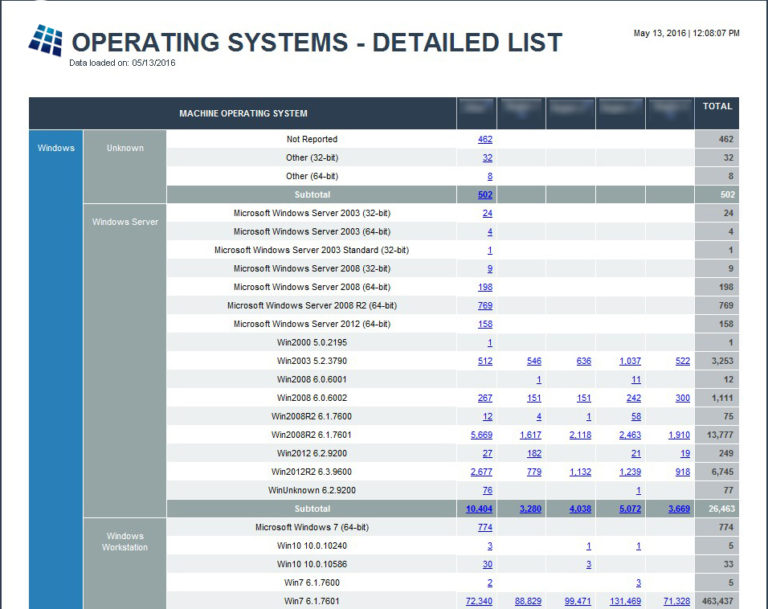Open the 158 link for Server 2012 (64-bit)
Image resolution: width=768 pixels, height=609 pixels.
[485, 324]
